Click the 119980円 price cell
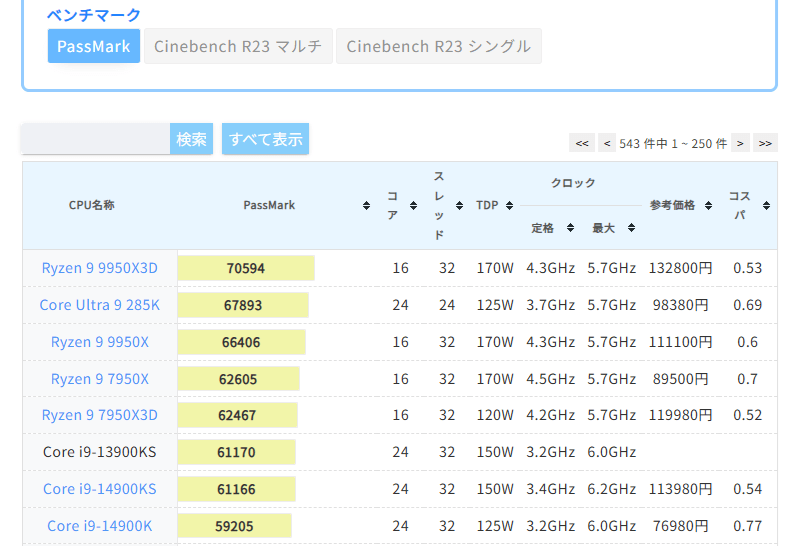This screenshot has width=794, height=546. (x=680, y=415)
